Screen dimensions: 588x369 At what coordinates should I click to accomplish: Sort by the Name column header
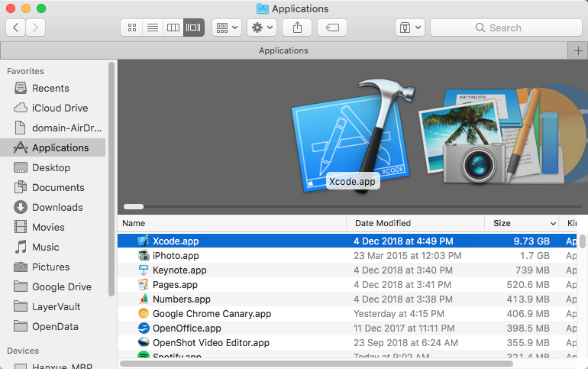click(232, 223)
